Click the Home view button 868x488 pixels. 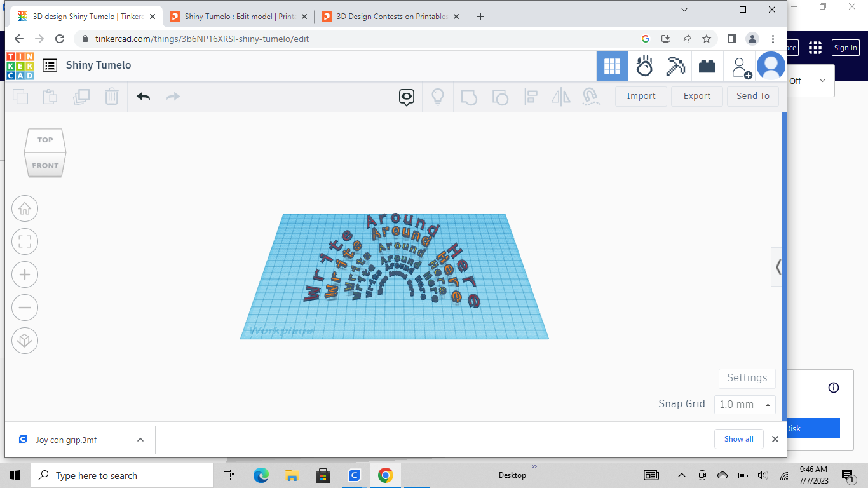click(x=25, y=208)
